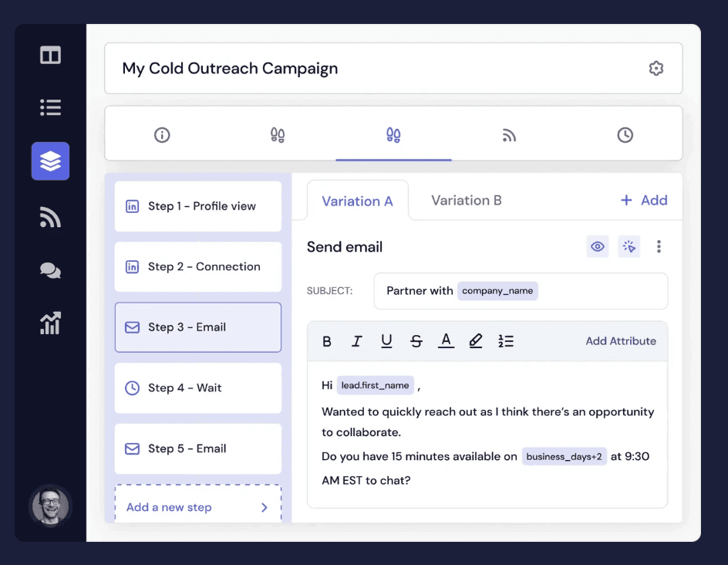
Task: Click the LinkedIn icon on Step 2
Action: point(133,267)
